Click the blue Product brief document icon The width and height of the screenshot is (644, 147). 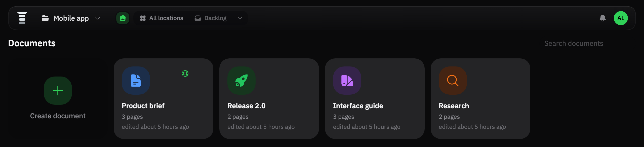click(x=136, y=81)
